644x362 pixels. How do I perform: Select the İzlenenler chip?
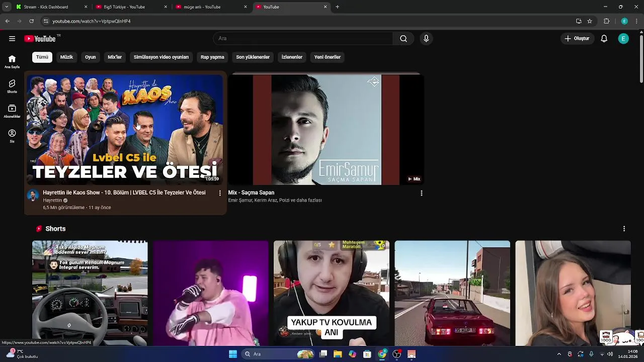(292, 57)
